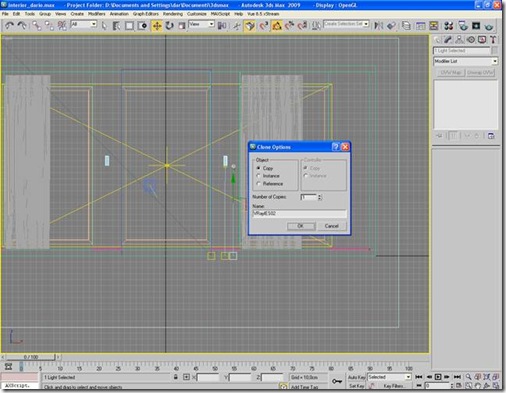Select the Object Copy radio button

coord(258,168)
